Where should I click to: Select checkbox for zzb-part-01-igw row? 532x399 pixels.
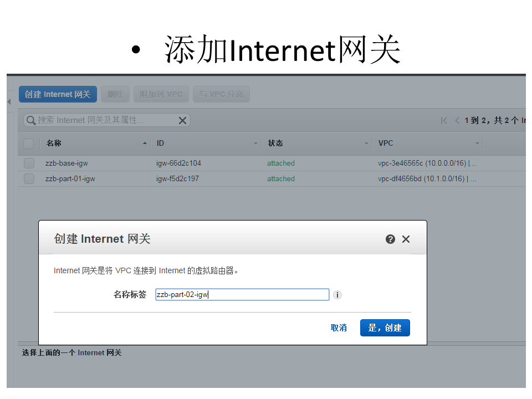(x=29, y=179)
